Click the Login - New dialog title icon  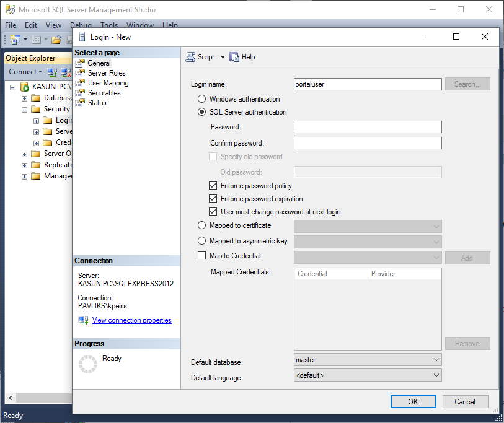pyautogui.click(x=82, y=37)
